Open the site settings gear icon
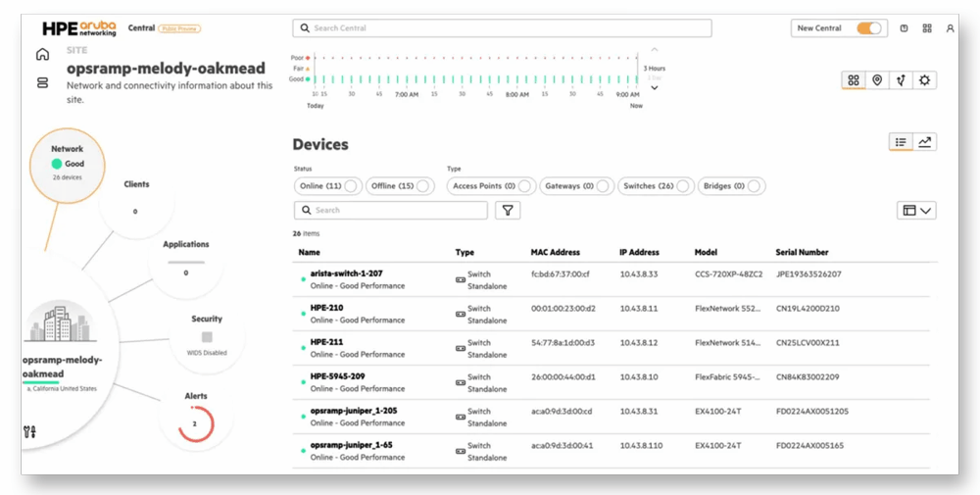The image size is (980, 495). coord(924,80)
